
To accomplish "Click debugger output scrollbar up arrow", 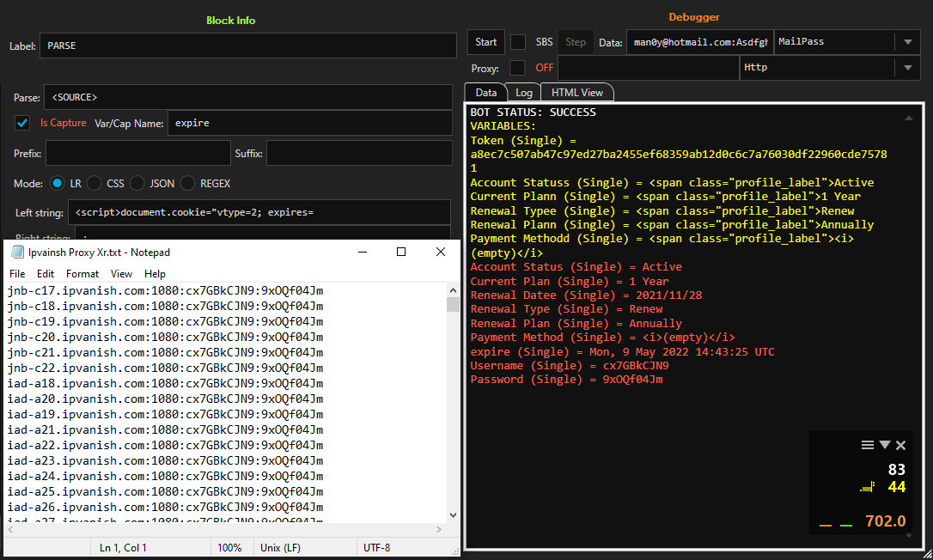I will [x=909, y=118].
